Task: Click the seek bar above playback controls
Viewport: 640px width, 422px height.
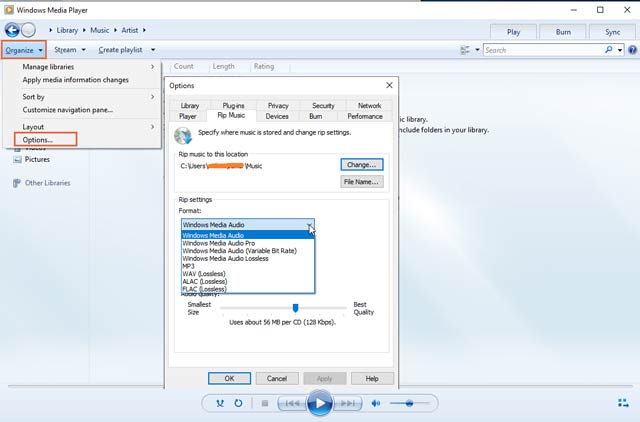Action: point(320,386)
